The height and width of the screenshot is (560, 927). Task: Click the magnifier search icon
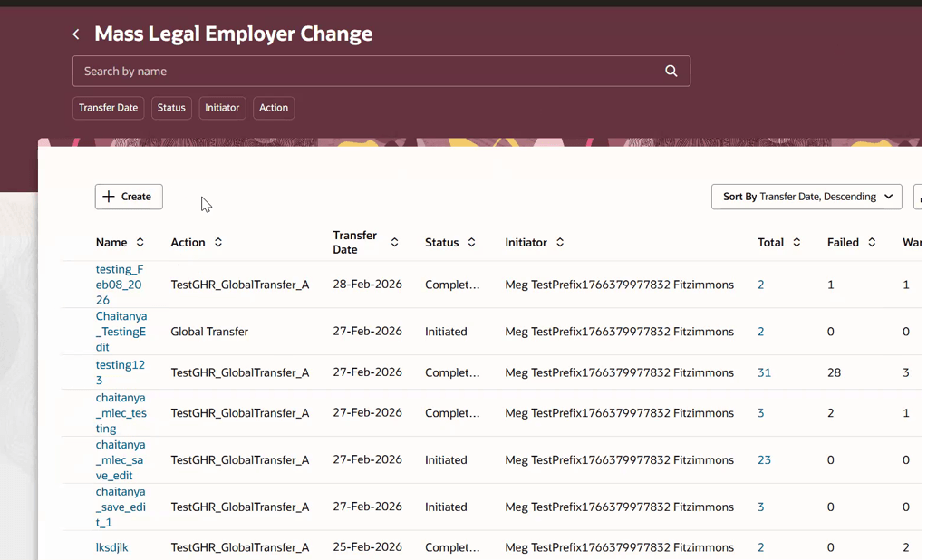tap(671, 71)
